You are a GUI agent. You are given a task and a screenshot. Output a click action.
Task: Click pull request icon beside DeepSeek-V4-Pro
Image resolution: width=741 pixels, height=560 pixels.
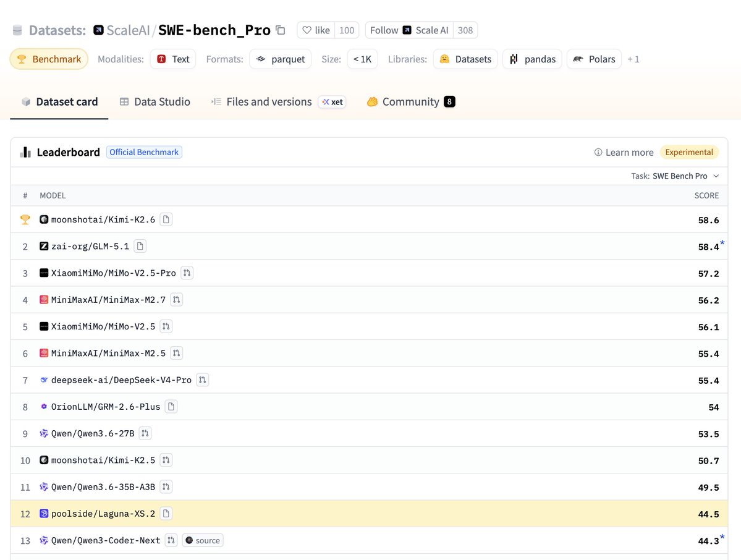[202, 380]
